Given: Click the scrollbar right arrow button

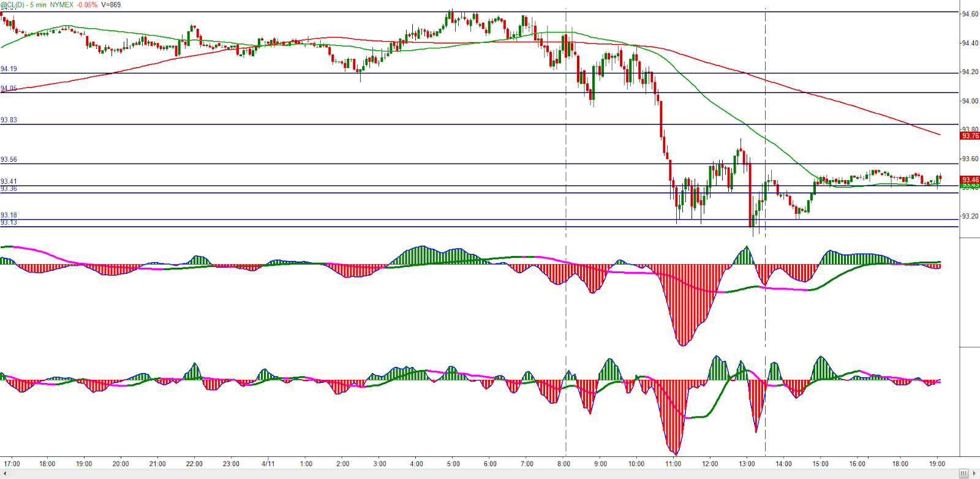Looking at the screenshot, I should pos(974,473).
